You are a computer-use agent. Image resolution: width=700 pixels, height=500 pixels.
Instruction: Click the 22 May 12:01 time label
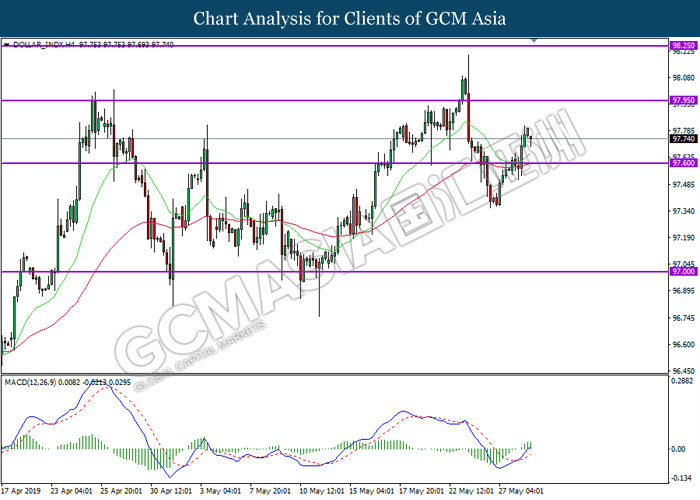(471, 491)
